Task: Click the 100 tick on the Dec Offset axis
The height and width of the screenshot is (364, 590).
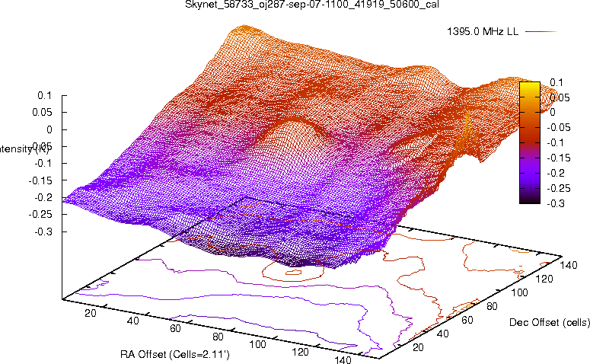Action: (x=519, y=292)
